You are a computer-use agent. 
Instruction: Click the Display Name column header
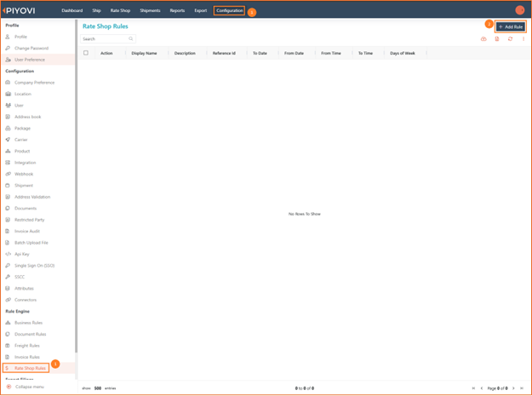point(144,53)
